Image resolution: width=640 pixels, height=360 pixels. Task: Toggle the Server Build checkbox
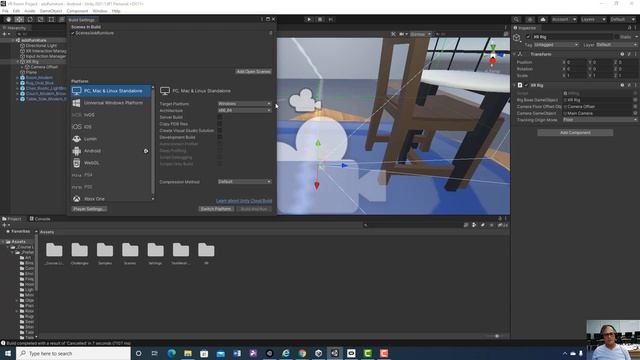coord(220,117)
